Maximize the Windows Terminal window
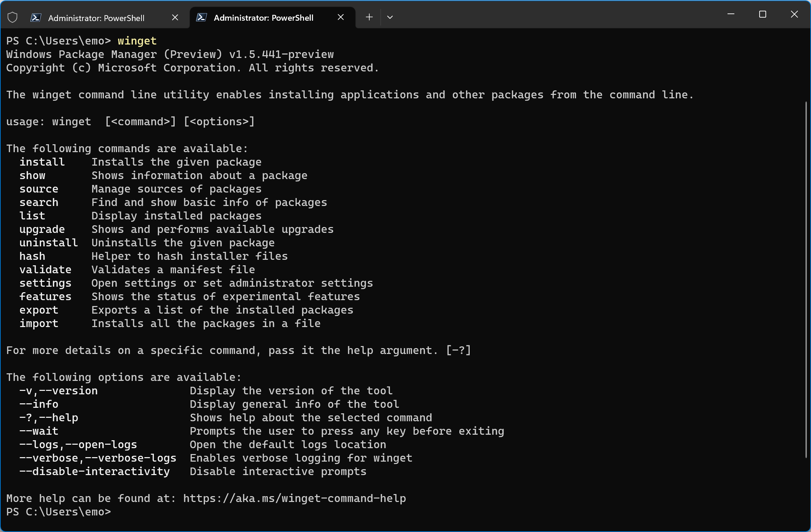811x532 pixels. [762, 14]
